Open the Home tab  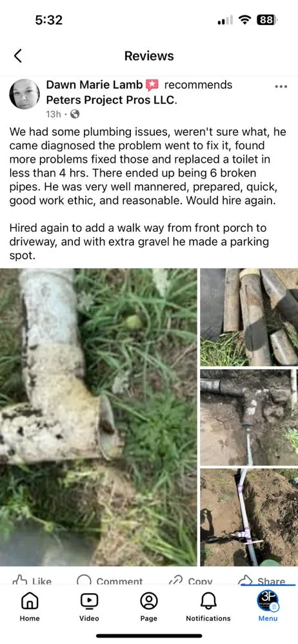click(x=30, y=606)
